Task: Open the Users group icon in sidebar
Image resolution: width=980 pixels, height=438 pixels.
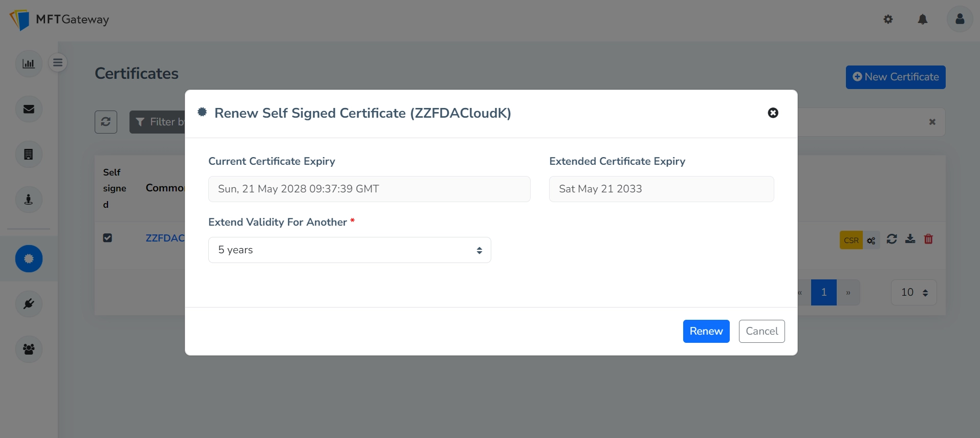Action: 28,349
